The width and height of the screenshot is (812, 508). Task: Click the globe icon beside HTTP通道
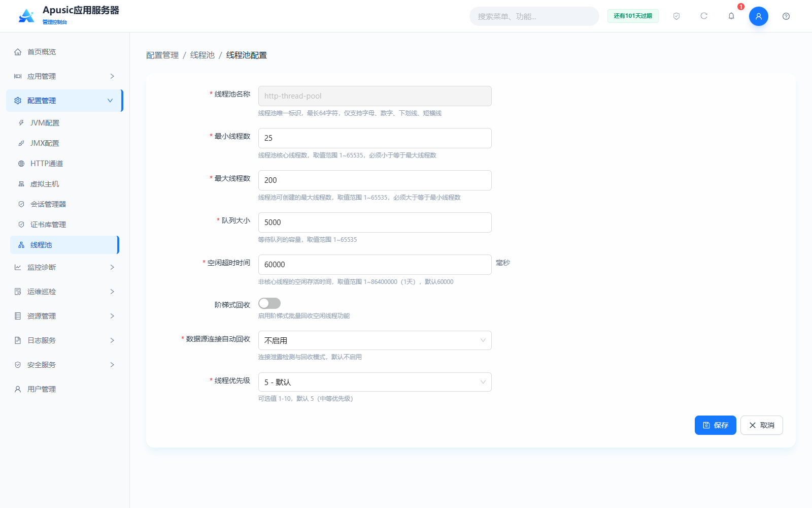coord(21,164)
